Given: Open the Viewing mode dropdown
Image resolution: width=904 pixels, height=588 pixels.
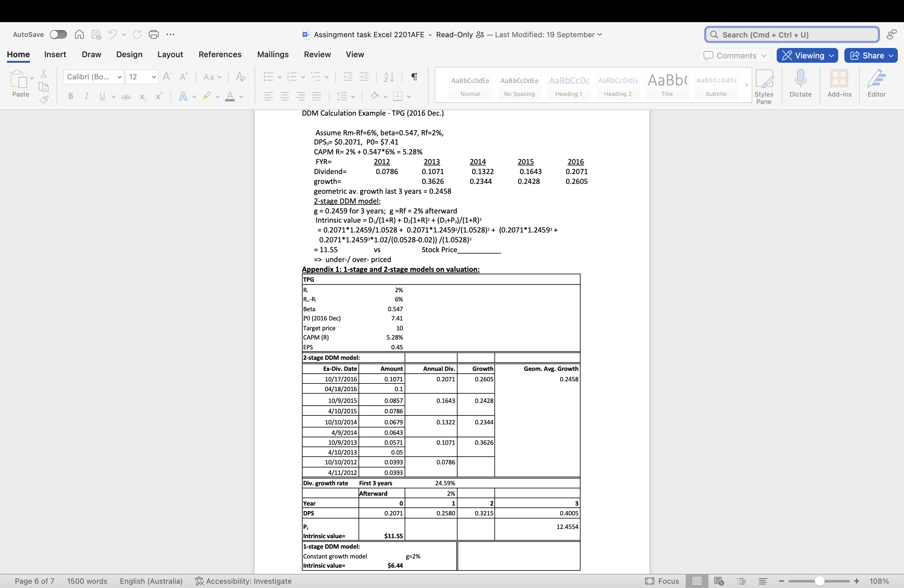Looking at the screenshot, I should point(807,55).
